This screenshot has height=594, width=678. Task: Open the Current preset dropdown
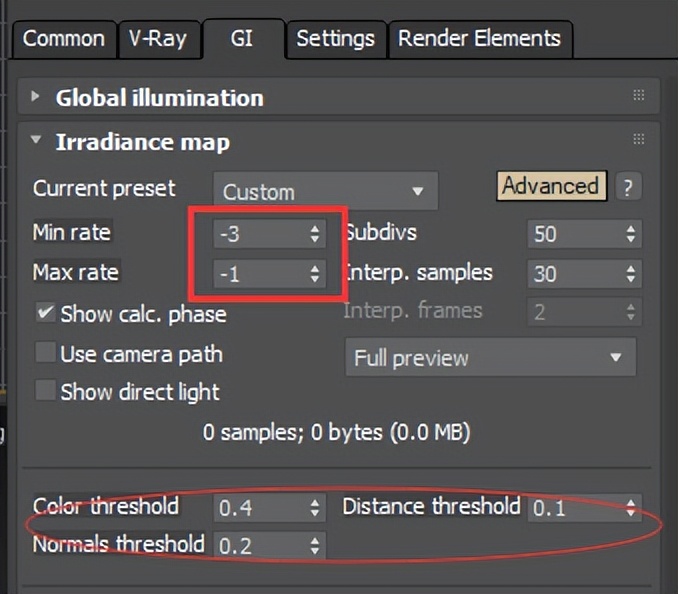tap(325, 191)
